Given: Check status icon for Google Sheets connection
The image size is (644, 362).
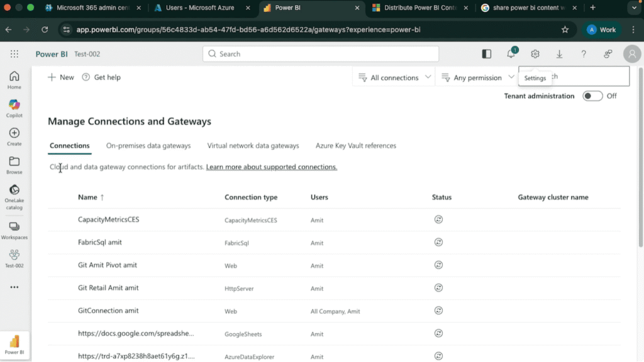Looking at the screenshot, I should tap(438, 333).
